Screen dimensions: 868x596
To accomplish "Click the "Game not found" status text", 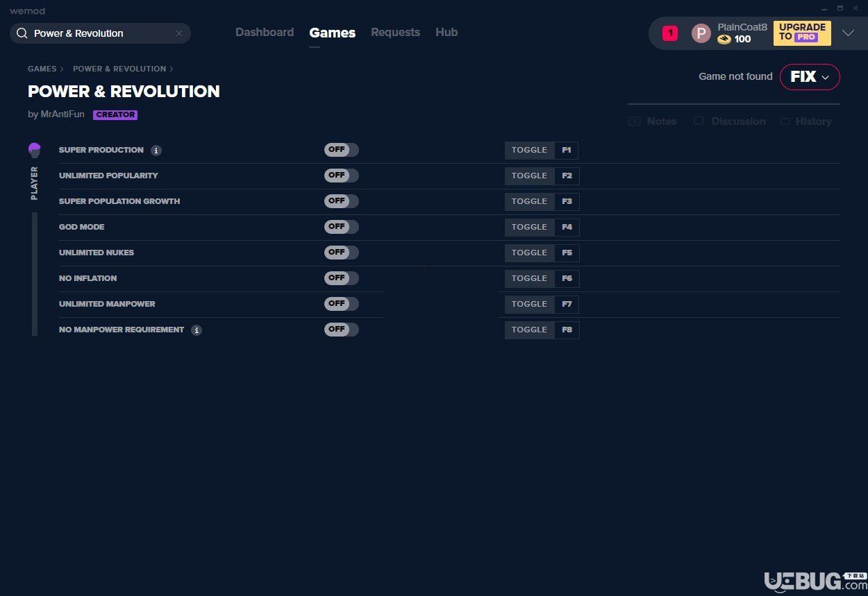I will (x=735, y=77).
